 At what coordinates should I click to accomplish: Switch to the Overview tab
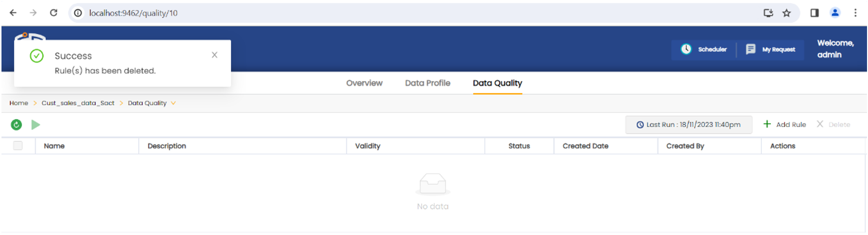(x=364, y=83)
